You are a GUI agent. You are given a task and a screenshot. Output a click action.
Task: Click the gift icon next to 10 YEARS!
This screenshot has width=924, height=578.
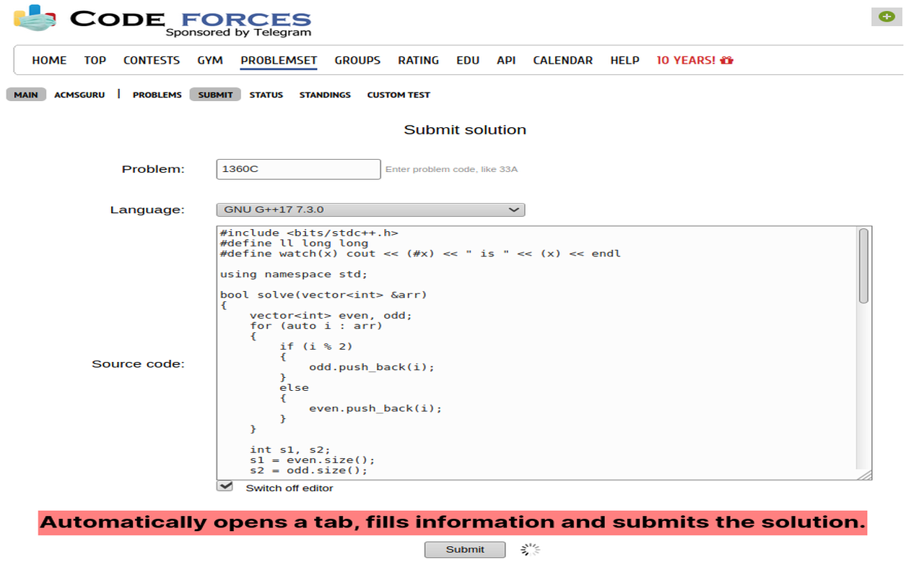[x=727, y=60]
